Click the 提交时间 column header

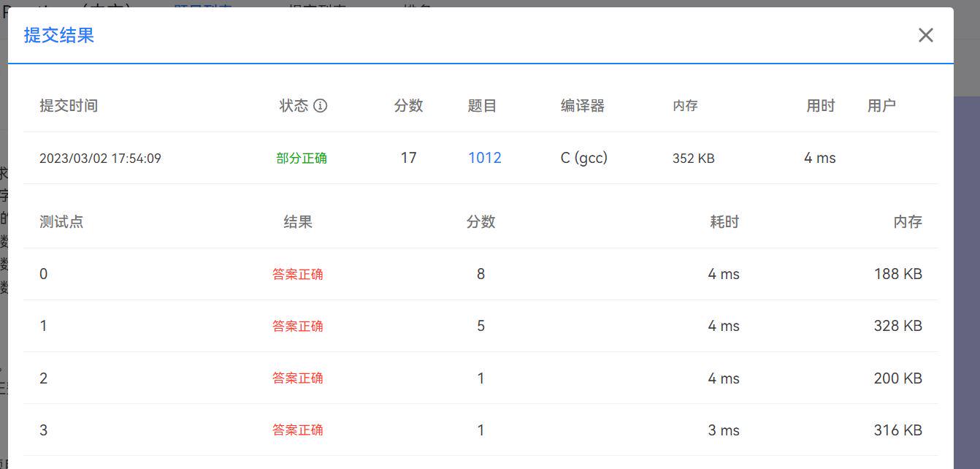69,106
